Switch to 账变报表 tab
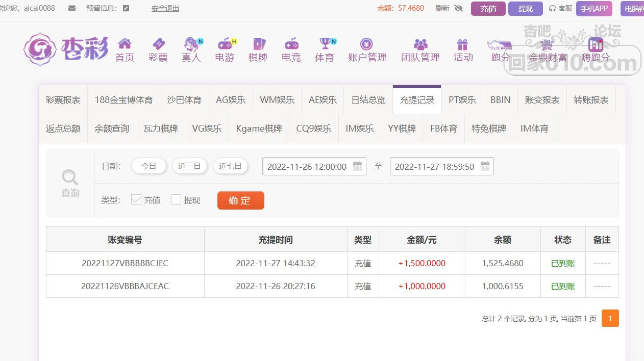This screenshot has height=361, width=644. 542,100
